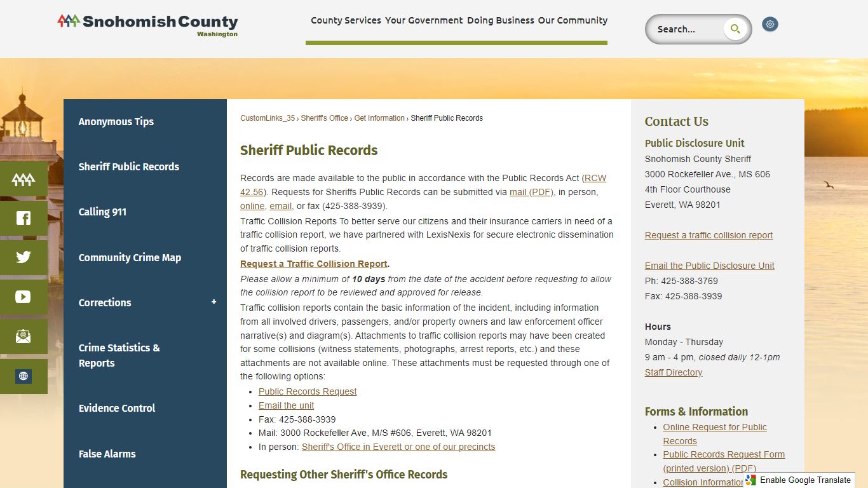Click Email the unit link
868x488 pixels.
(286, 405)
